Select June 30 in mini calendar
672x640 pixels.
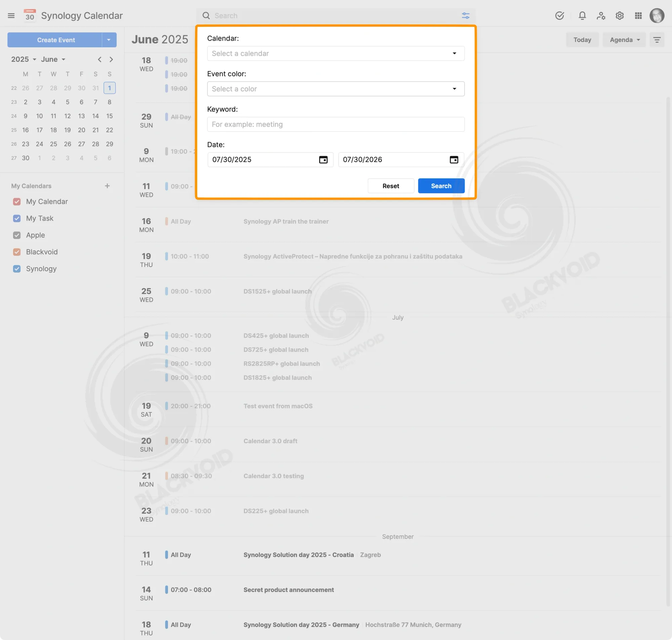pos(26,158)
